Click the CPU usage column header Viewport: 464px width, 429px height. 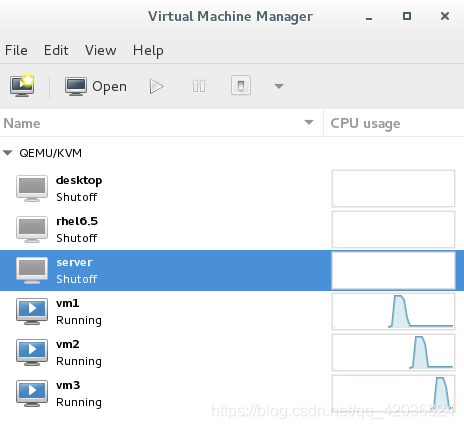(394, 123)
